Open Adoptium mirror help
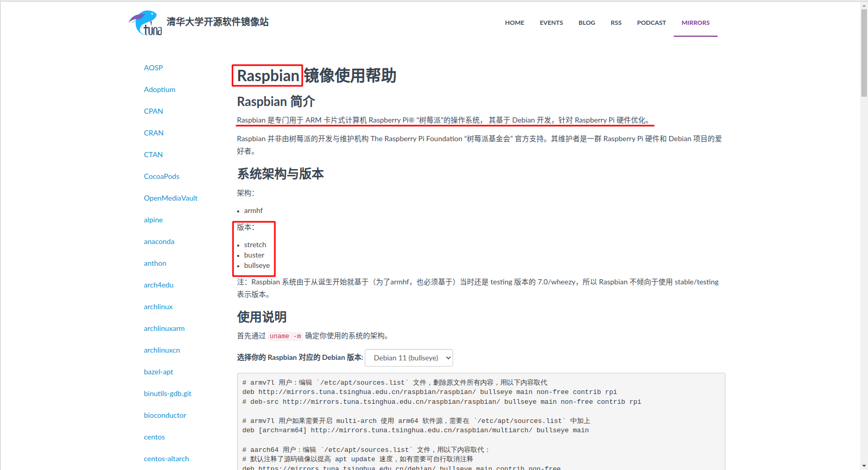Image resolution: width=868 pixels, height=470 pixels. tap(160, 89)
